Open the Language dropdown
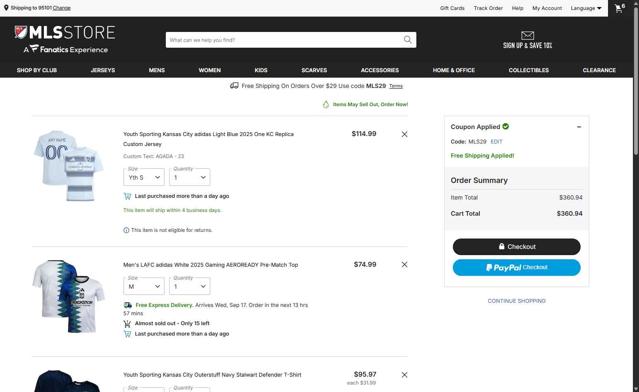639x392 pixels. (586, 8)
